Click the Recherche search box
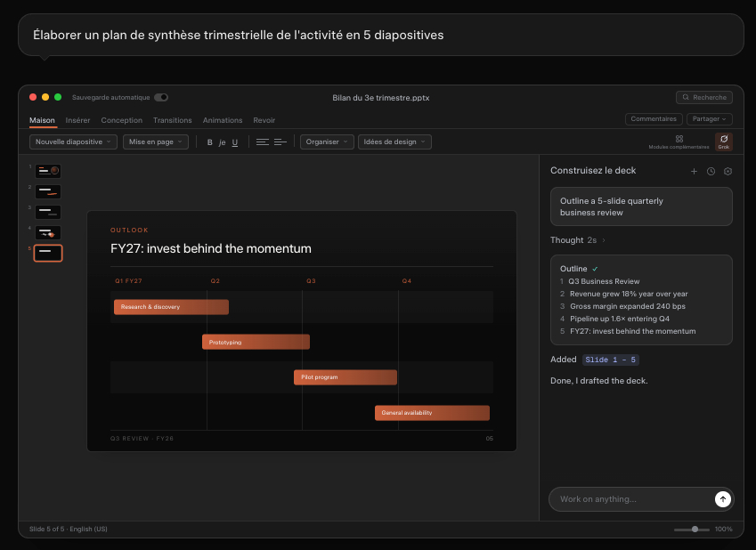The width and height of the screenshot is (756, 550). tap(704, 97)
